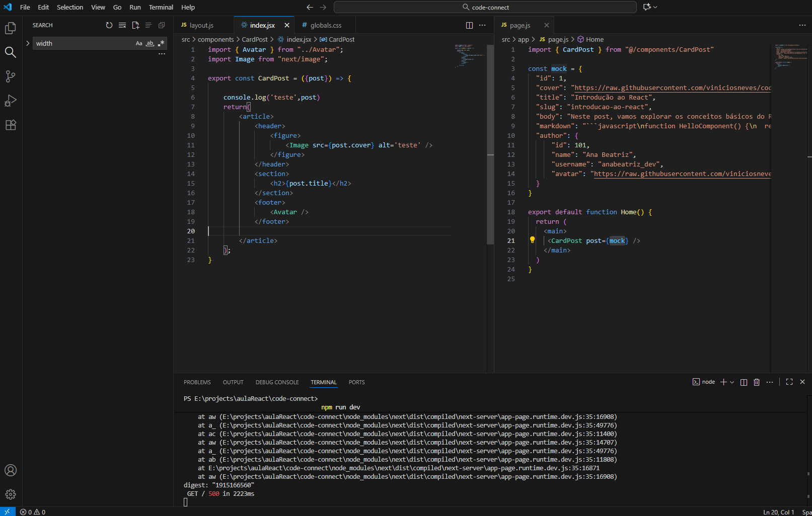
Task: Open the Extensions view
Action: pyautogui.click(x=10, y=125)
